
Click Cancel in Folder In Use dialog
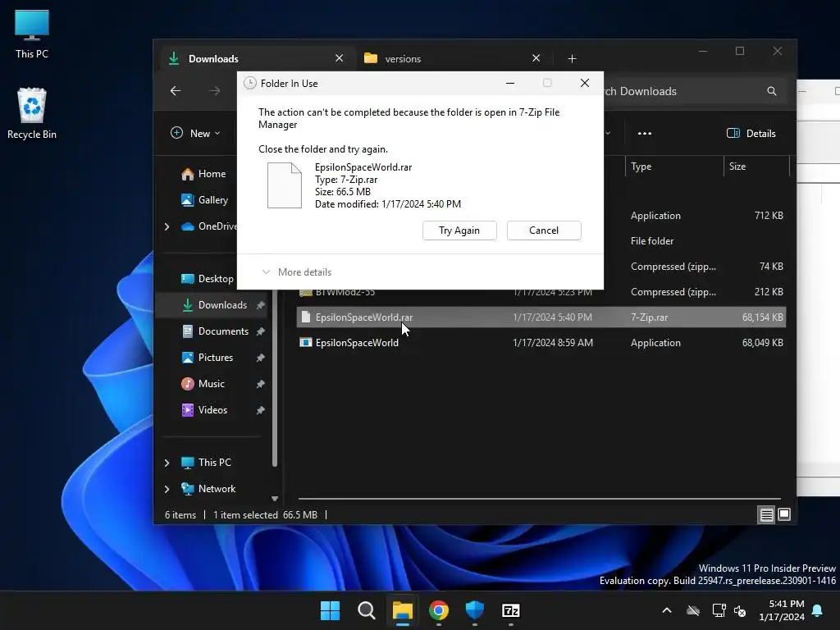544,231
